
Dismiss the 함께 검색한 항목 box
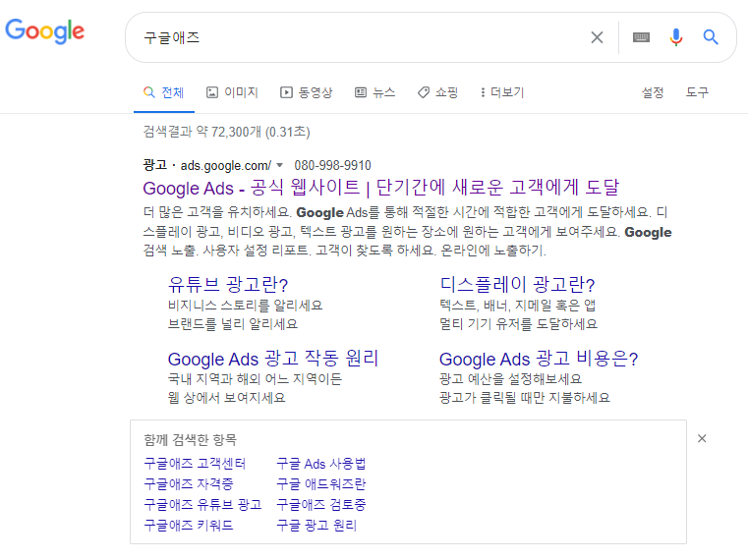point(702,438)
